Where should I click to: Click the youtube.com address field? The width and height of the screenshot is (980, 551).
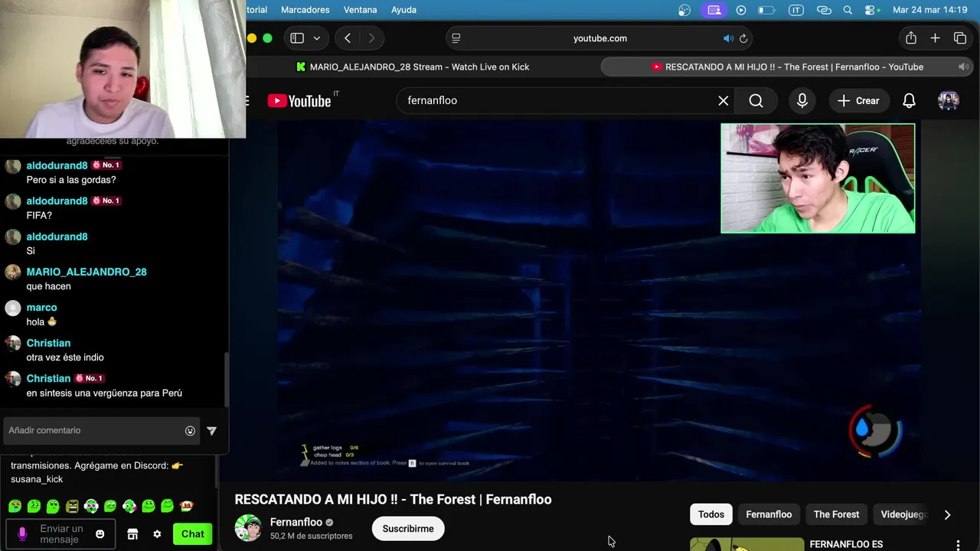[x=599, y=38]
